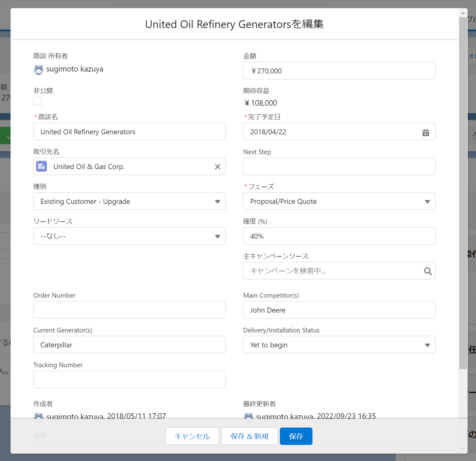476x461 pixels.
Task: Toggle the 非公開 checkbox
Action: pyautogui.click(x=38, y=101)
